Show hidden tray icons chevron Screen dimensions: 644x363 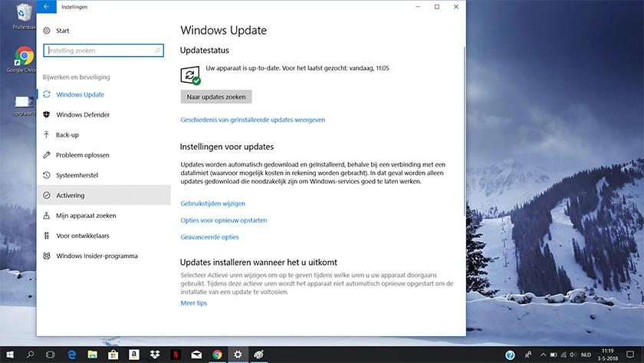[x=543, y=355]
